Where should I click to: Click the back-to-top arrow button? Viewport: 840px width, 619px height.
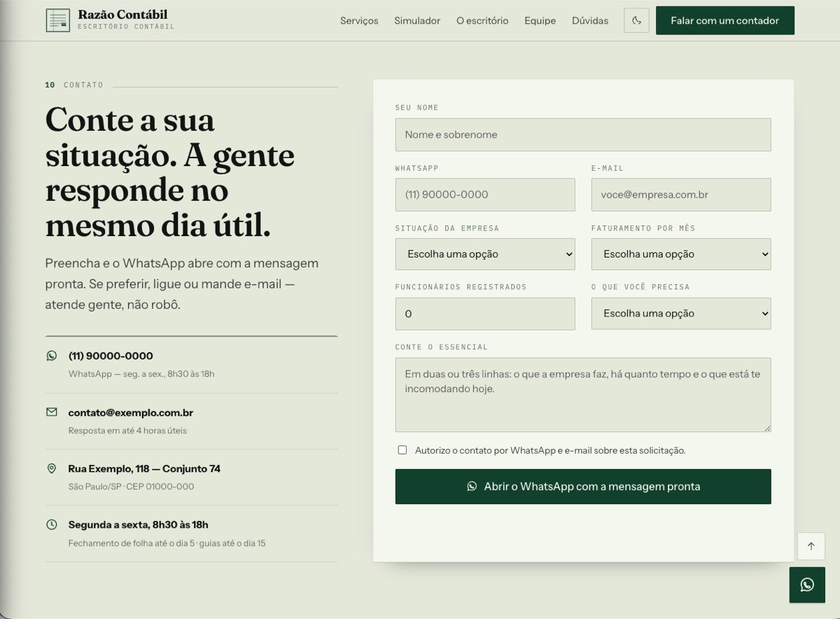pos(811,546)
